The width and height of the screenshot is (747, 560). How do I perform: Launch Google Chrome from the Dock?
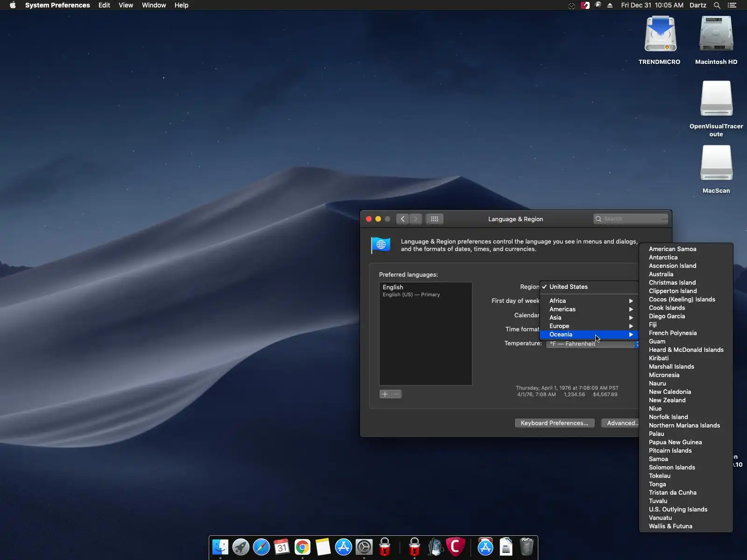tap(303, 547)
